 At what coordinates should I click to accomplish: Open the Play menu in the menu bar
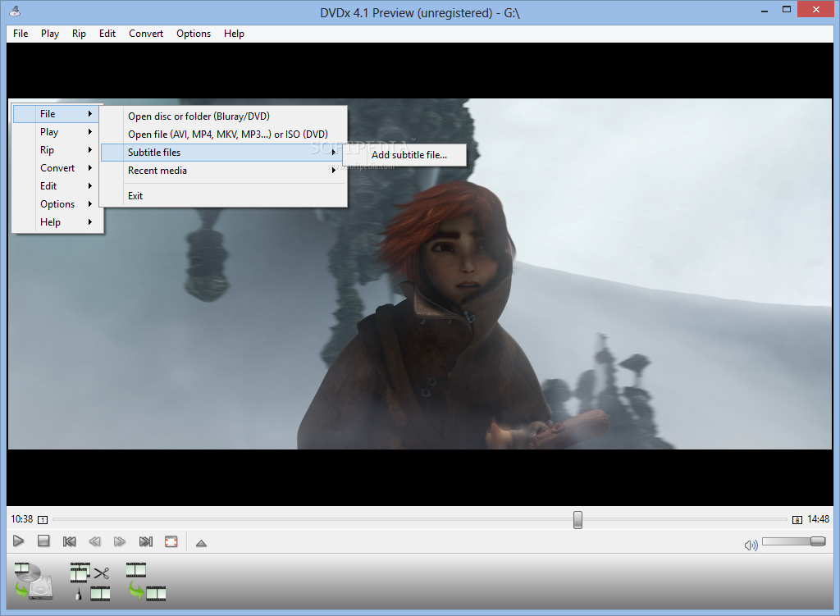tap(50, 33)
